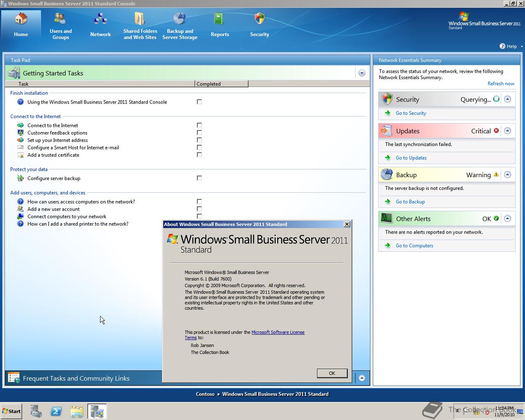Check the Using the Windows SBS Console task
Viewport: 525px width, 420px height.
click(199, 102)
